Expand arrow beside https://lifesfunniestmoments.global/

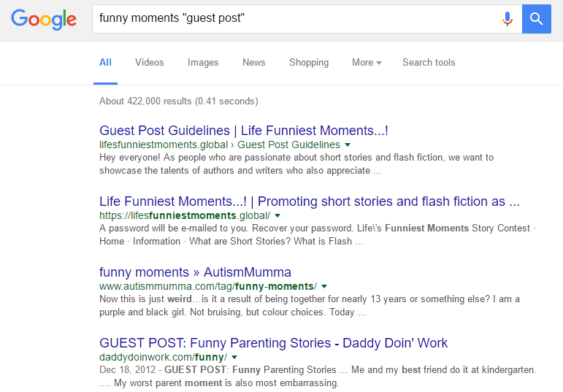tap(277, 216)
